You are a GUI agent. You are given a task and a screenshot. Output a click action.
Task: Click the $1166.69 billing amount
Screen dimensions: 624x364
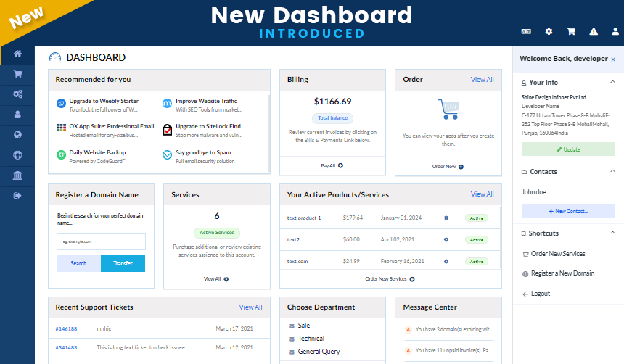333,102
